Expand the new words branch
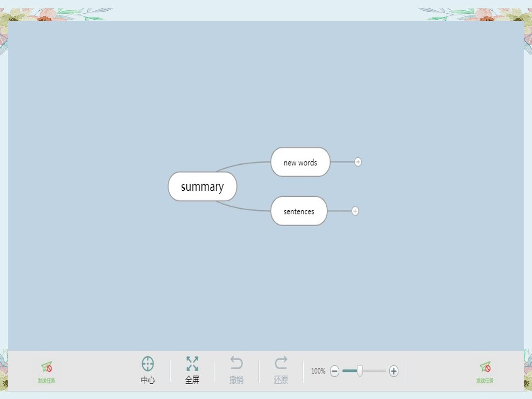This screenshot has height=399, width=532. [358, 162]
